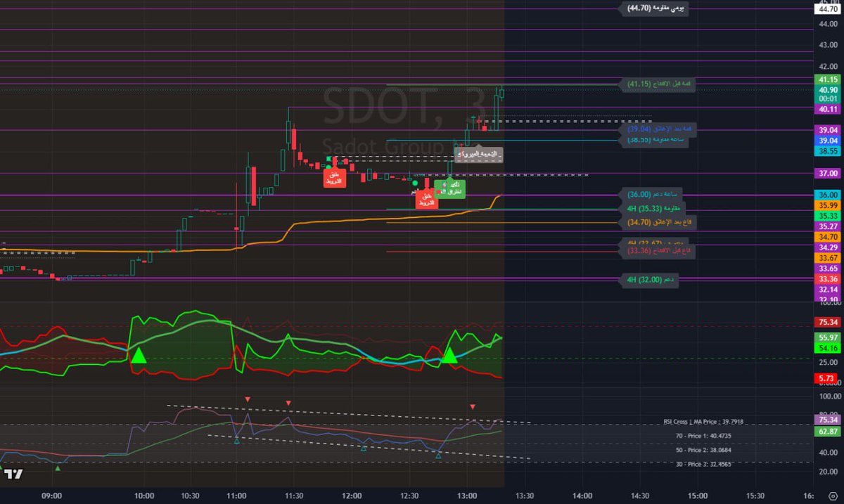This screenshot has width=844, height=504.
Task: Select the red trade-close label near 12:00 candles
Action: tap(335, 178)
